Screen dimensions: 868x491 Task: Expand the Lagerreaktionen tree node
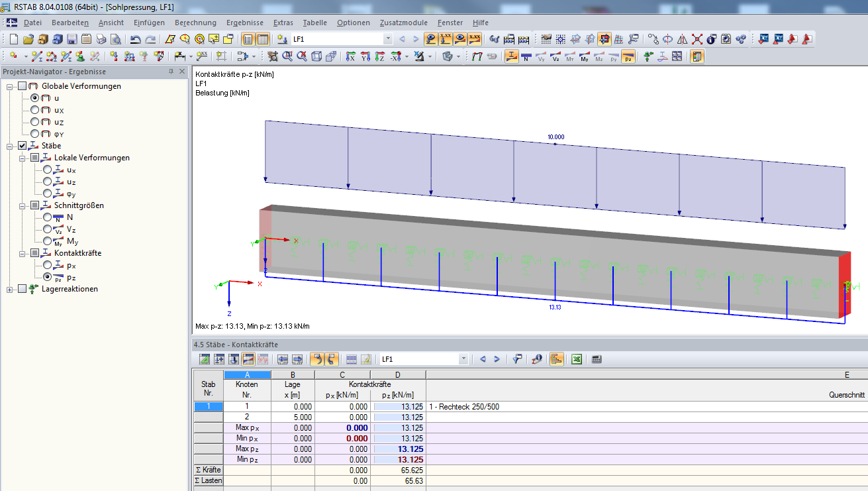[10, 289]
